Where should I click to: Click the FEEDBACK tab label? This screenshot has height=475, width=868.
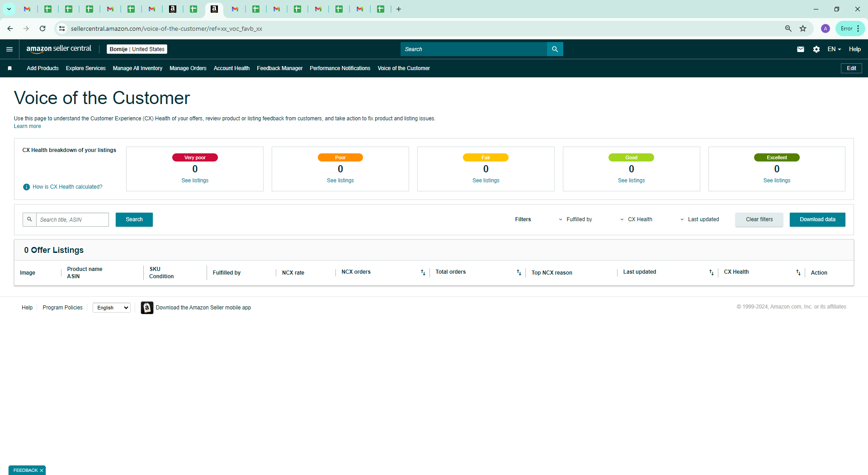tap(25, 470)
